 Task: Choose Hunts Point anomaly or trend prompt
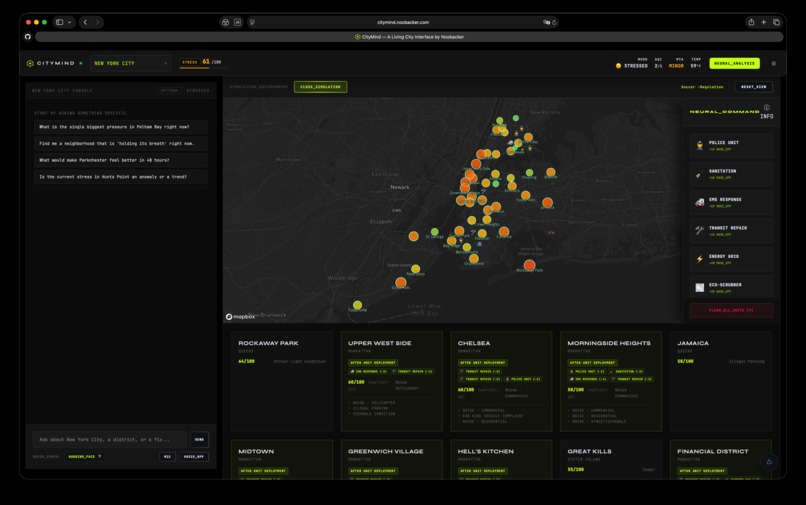point(121,176)
